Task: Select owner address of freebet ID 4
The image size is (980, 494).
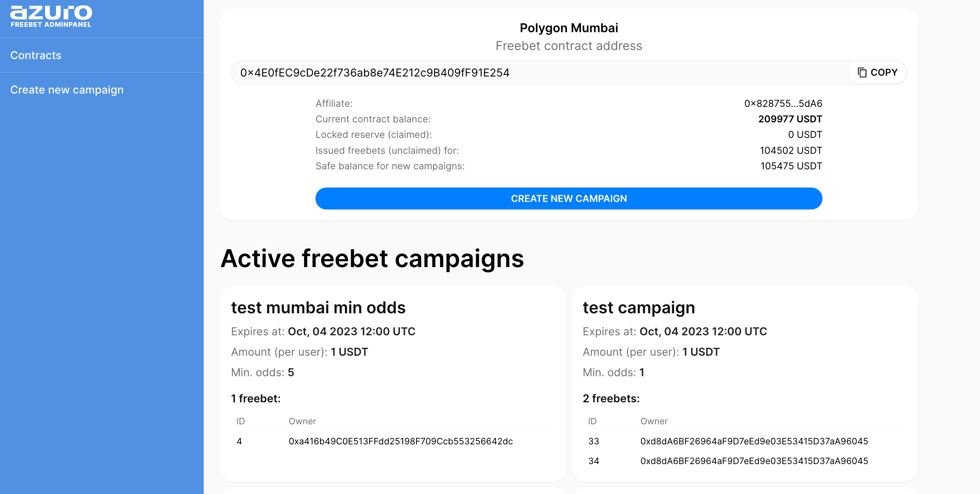Action: tap(401, 441)
